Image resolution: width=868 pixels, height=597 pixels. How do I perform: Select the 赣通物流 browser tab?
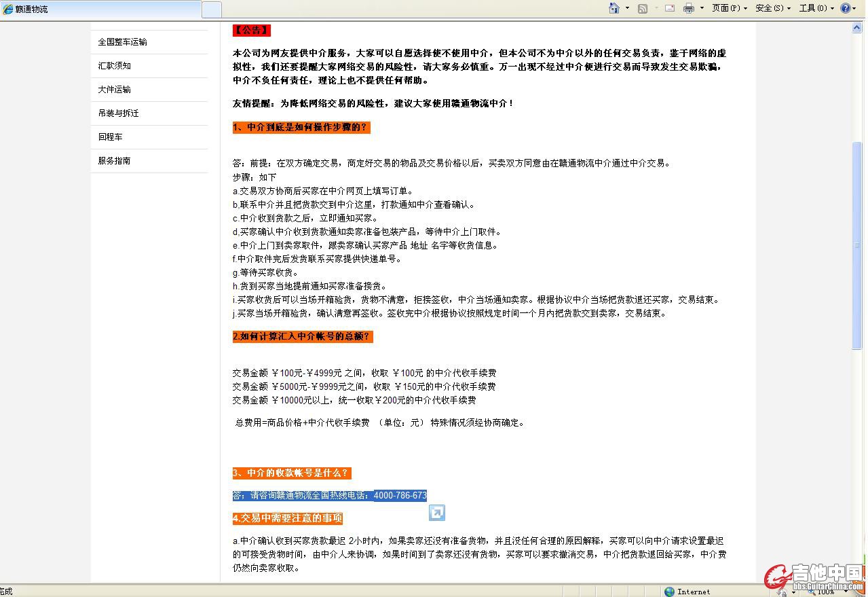pyautogui.click(x=100, y=10)
